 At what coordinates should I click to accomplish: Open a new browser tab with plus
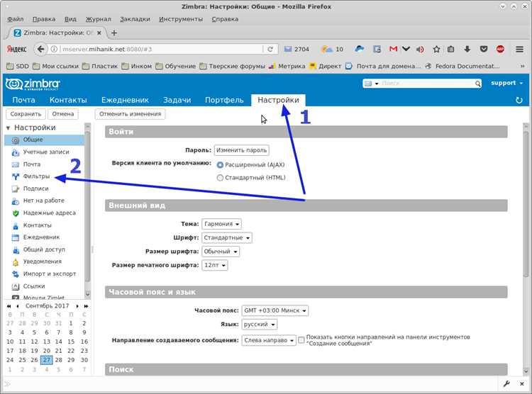(x=114, y=33)
